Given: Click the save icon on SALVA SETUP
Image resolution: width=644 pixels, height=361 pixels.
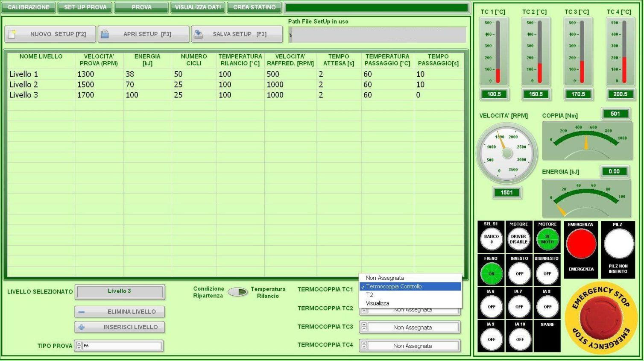Looking at the screenshot, I should click(x=198, y=34).
